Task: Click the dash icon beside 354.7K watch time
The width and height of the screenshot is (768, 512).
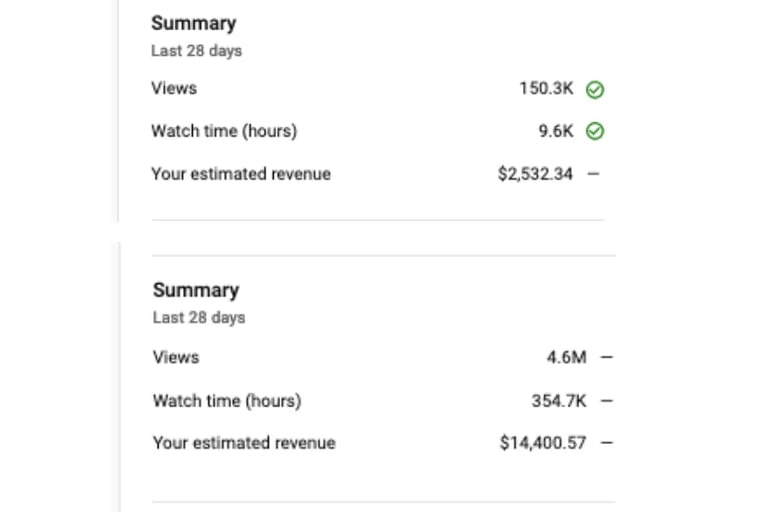Action: (x=606, y=401)
